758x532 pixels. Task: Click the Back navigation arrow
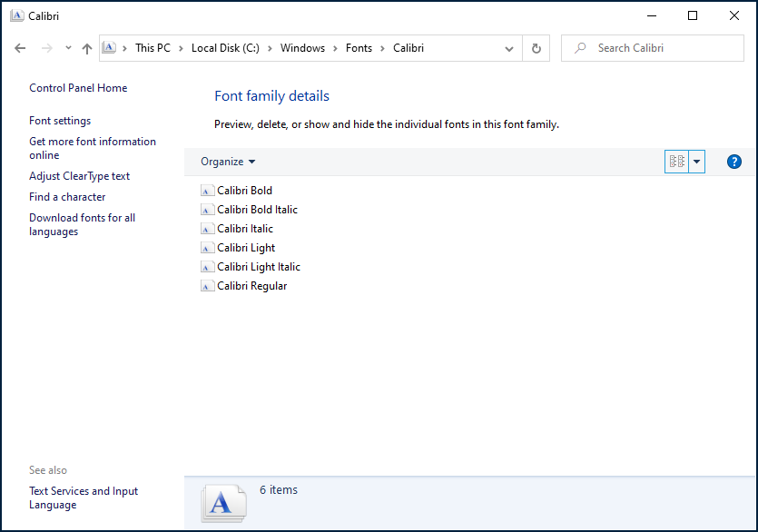20,48
